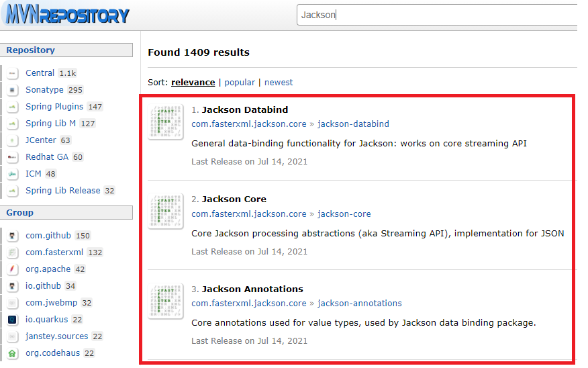Image resolution: width=588 pixels, height=368 pixels.
Task: Click the Sonatype repository icon
Action: coord(12,90)
